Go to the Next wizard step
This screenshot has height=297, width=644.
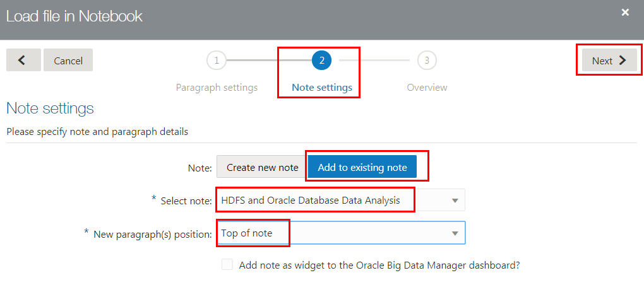[609, 61]
